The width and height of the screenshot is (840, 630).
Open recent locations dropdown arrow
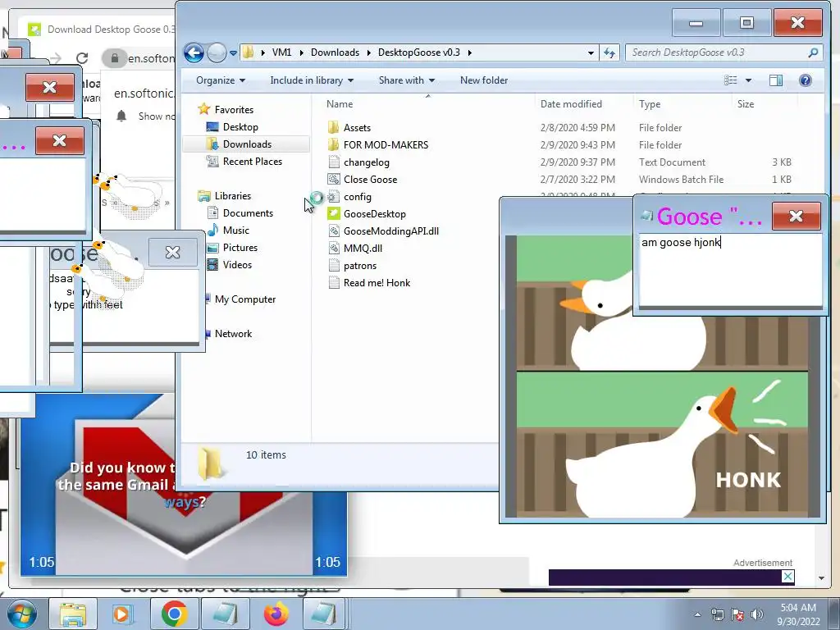click(233, 53)
